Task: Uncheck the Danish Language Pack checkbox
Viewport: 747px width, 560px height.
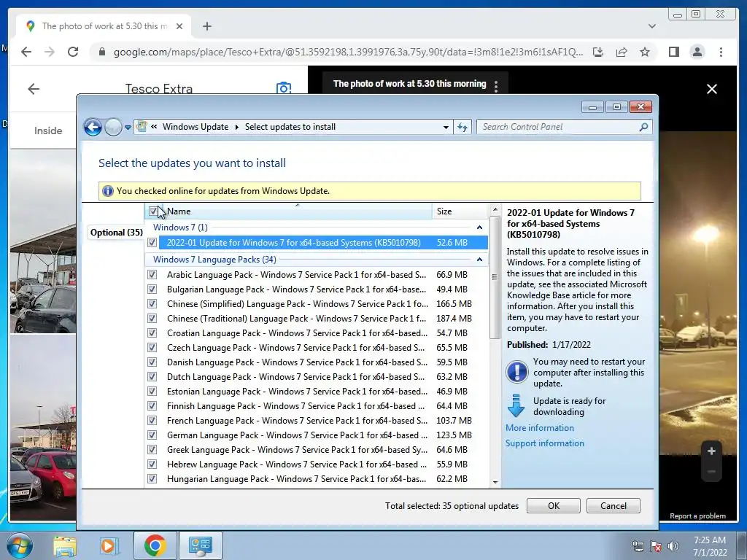Action: pos(152,362)
